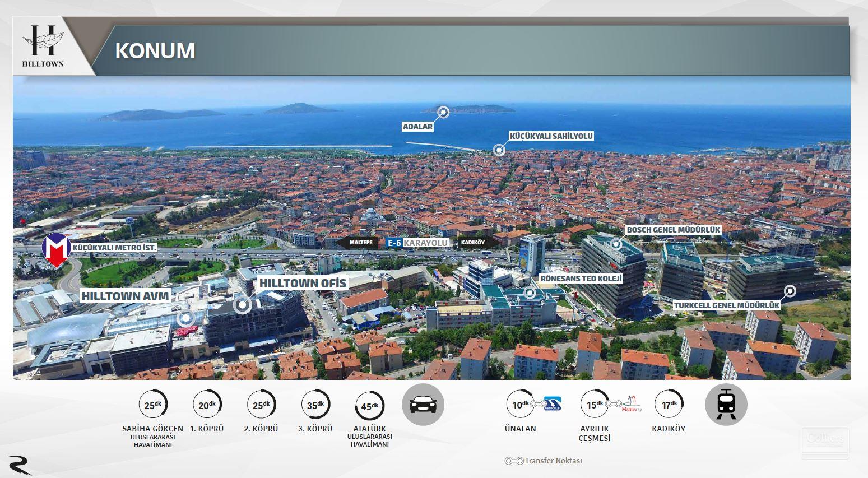868x478 pixels.
Task: Click the Turkcell Genel Müdürlük map pin
Action: point(790,291)
